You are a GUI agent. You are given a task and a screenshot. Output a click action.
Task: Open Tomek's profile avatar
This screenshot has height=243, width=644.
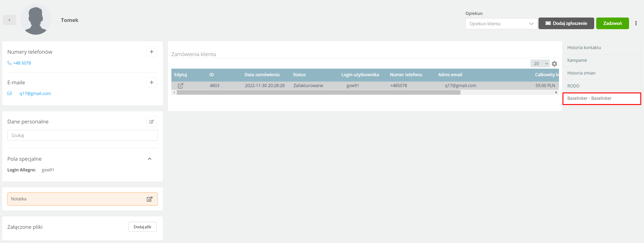[36, 19]
